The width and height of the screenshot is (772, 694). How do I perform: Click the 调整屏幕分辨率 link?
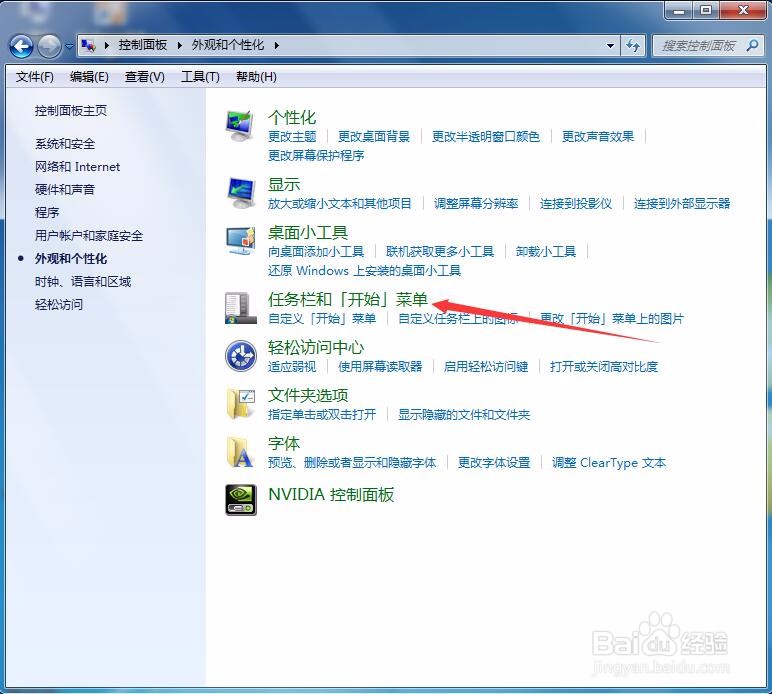pos(476,203)
